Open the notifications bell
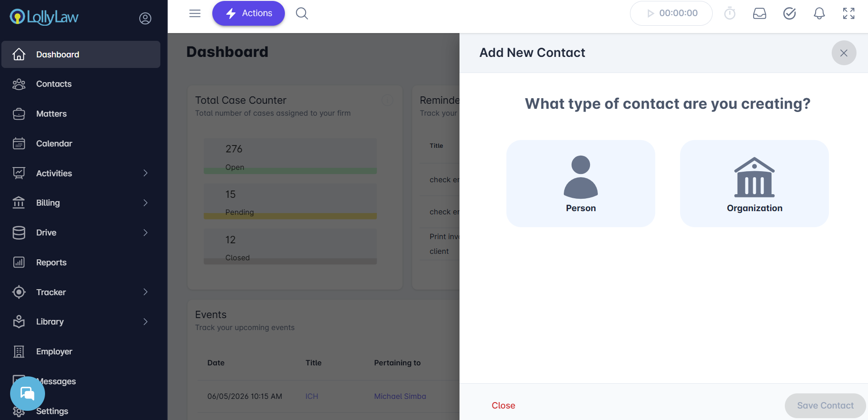This screenshot has height=420, width=868. click(819, 13)
